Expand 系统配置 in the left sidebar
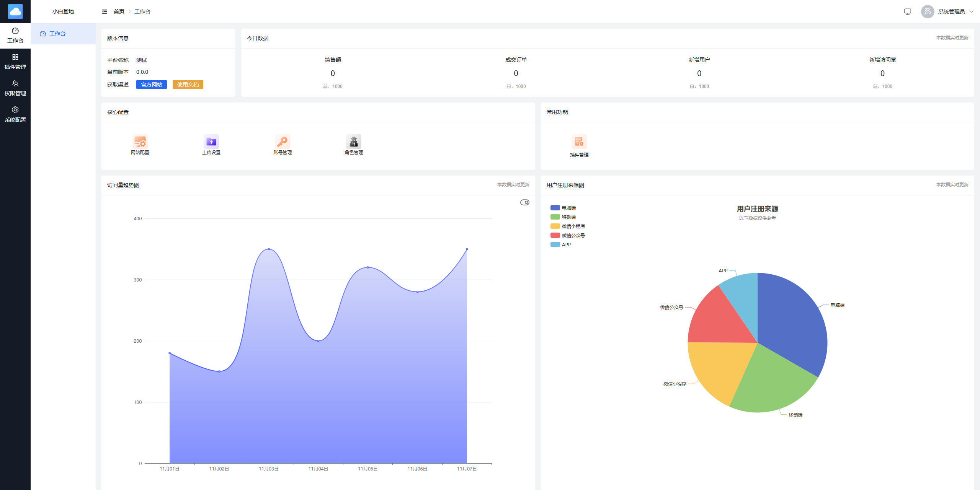Screen dimensions: 980x490 click(x=15, y=114)
